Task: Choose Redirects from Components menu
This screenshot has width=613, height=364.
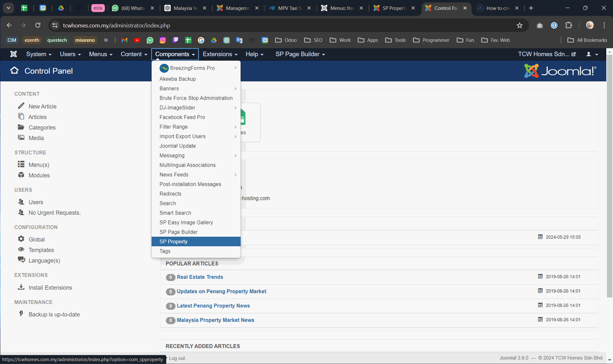Action: pos(196,194)
